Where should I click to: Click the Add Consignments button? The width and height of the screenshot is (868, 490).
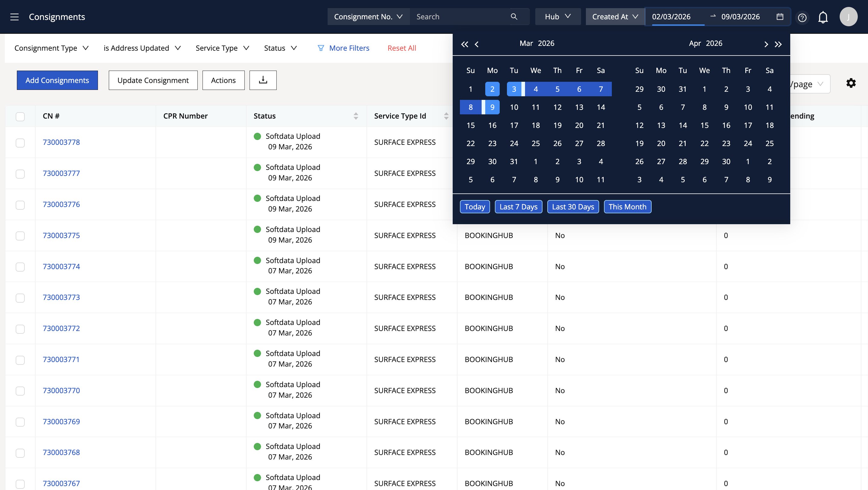[57, 80]
